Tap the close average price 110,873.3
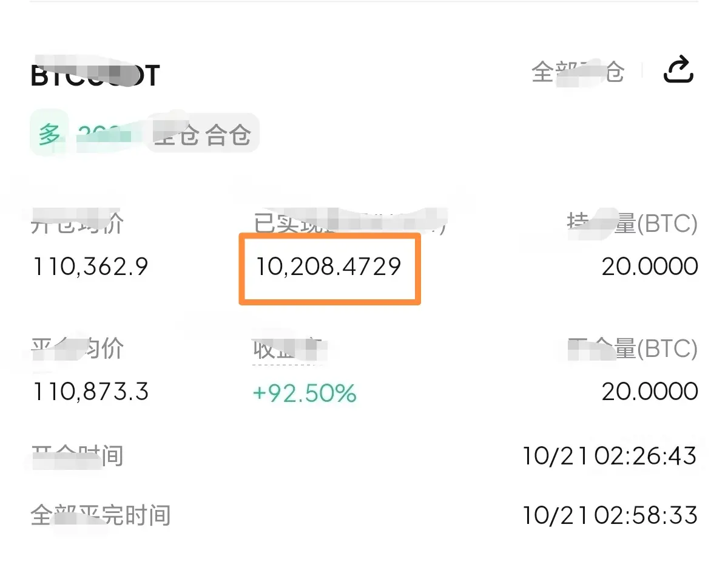The image size is (728, 564). coord(90,392)
